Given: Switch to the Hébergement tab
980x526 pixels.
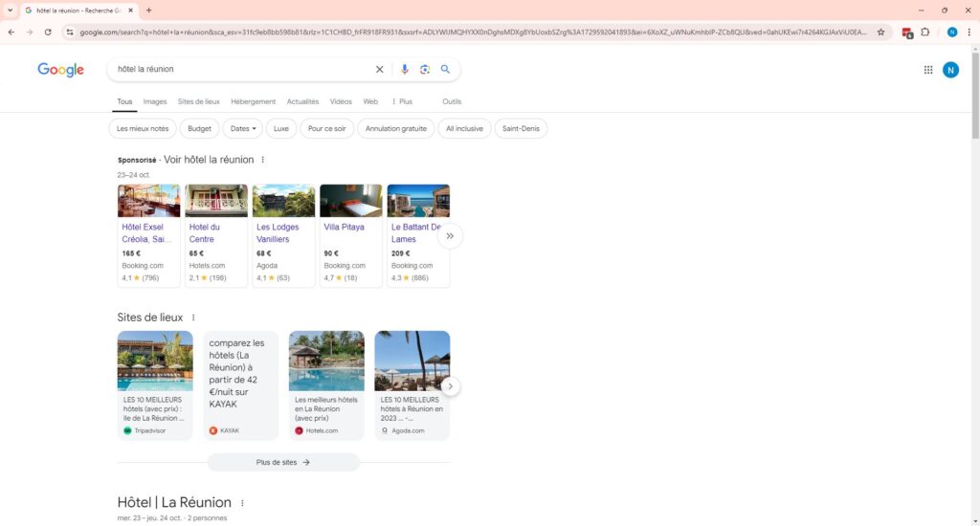Looking at the screenshot, I should pyautogui.click(x=253, y=101).
